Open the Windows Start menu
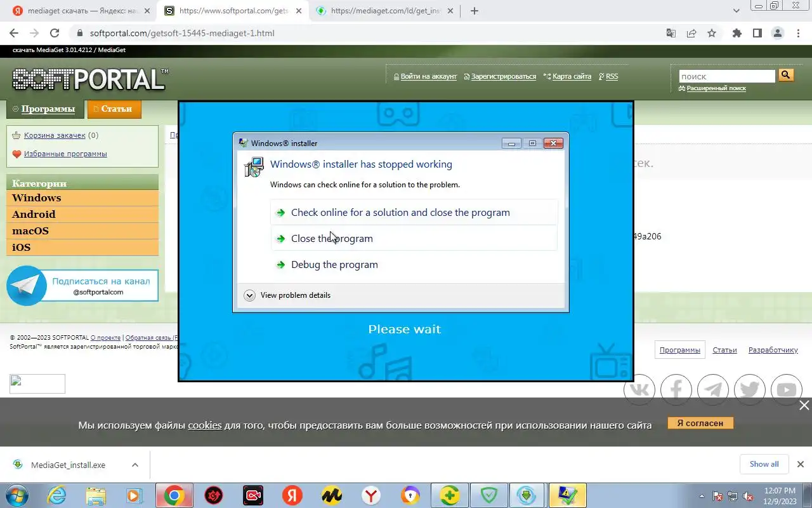The width and height of the screenshot is (812, 508). (x=16, y=495)
